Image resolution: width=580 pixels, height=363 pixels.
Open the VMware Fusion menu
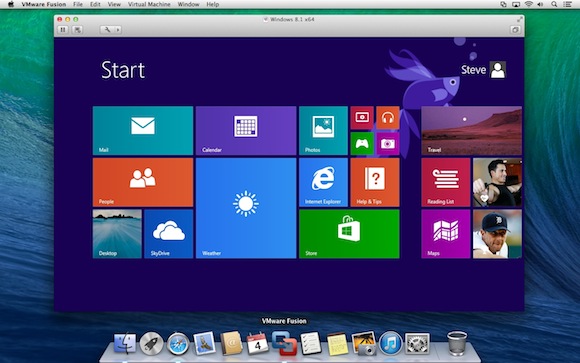(x=44, y=4)
